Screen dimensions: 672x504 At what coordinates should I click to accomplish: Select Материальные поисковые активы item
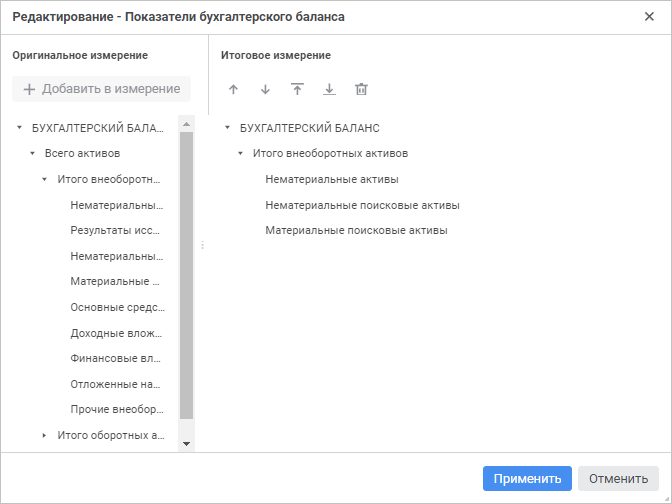[356, 230]
